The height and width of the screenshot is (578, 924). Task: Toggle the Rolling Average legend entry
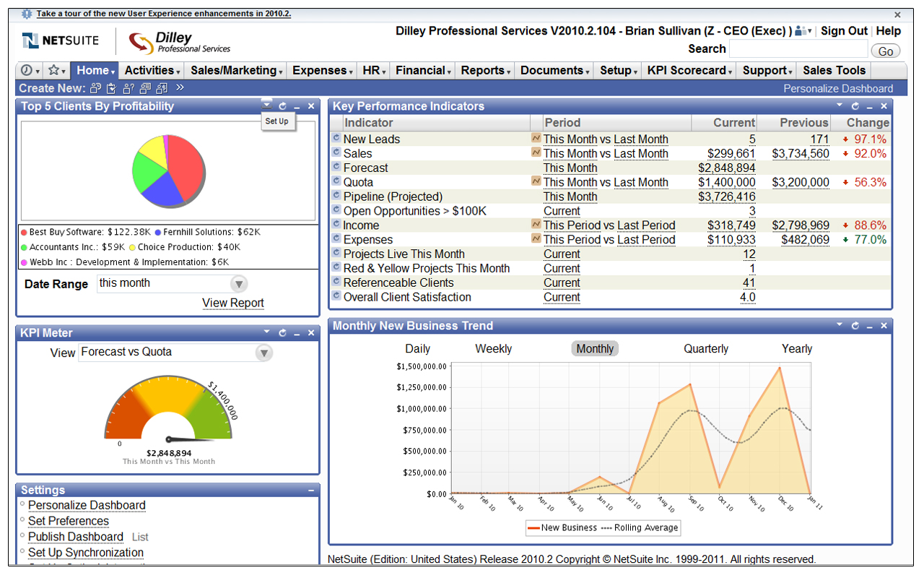click(x=640, y=528)
